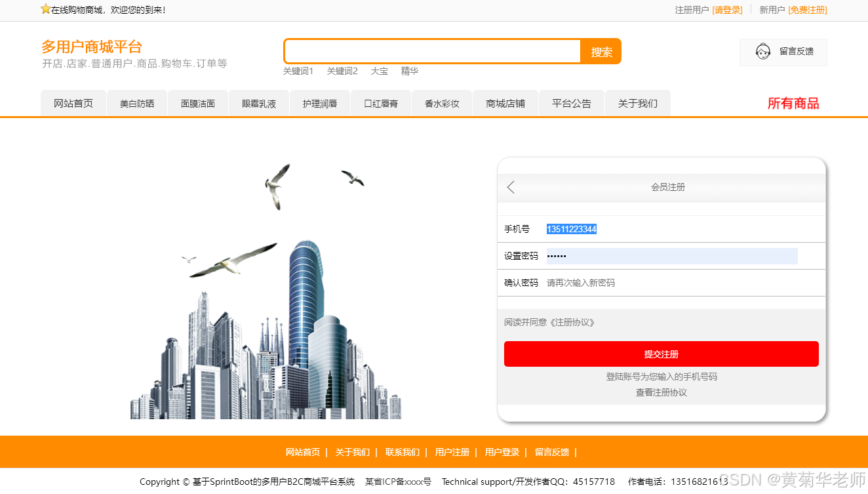Click the 确认密码 confirm password field
The height and width of the screenshot is (494, 868).
(x=656, y=283)
